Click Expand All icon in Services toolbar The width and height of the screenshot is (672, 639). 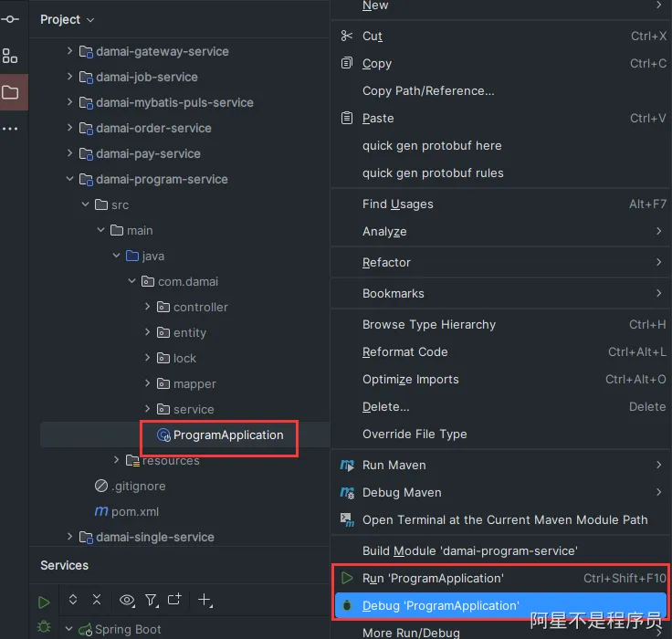[73, 600]
